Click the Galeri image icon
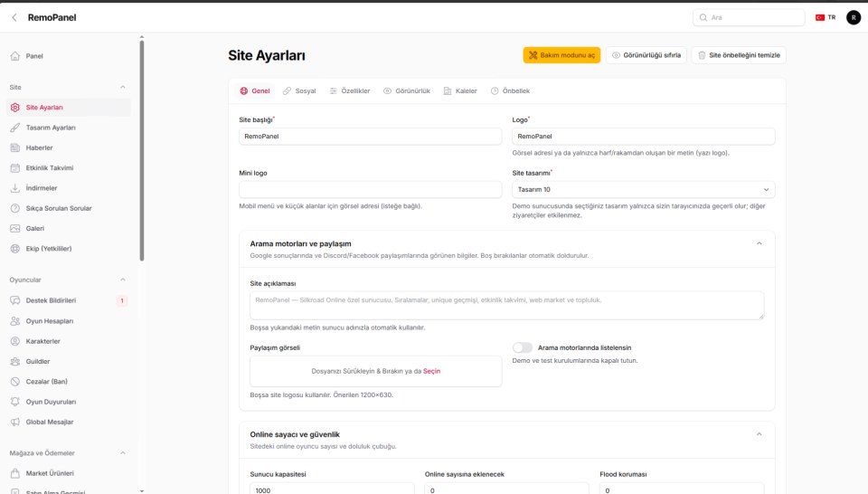This screenshot has width=868, height=494. pyautogui.click(x=15, y=228)
